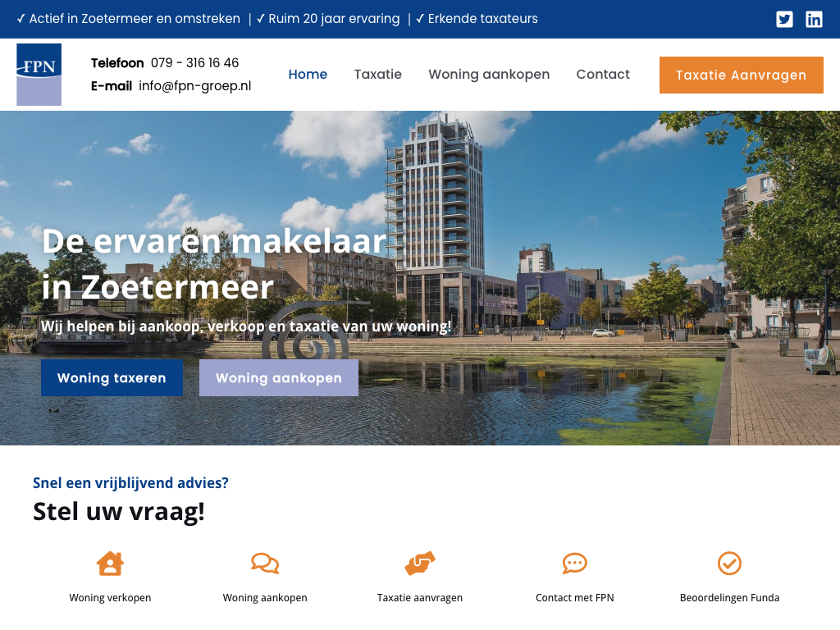840x630 pixels.
Task: Call the phone number 079 - 316 16 46
Action: pos(194,63)
